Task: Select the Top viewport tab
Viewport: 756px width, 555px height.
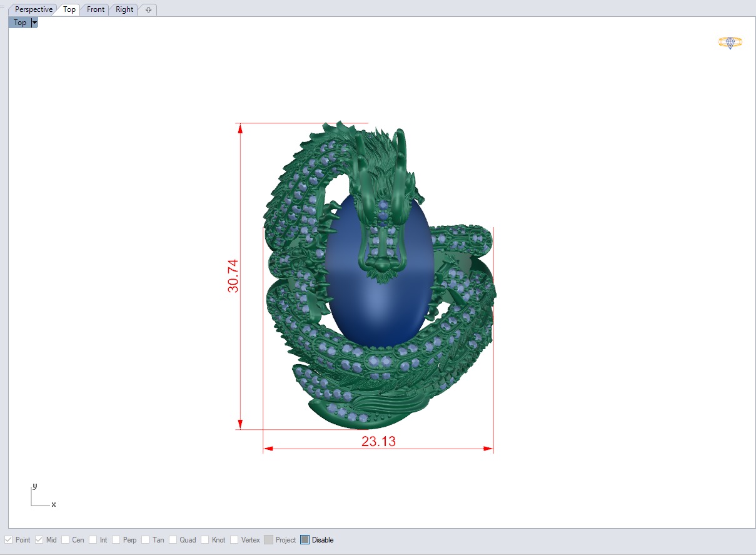Action: tap(69, 9)
